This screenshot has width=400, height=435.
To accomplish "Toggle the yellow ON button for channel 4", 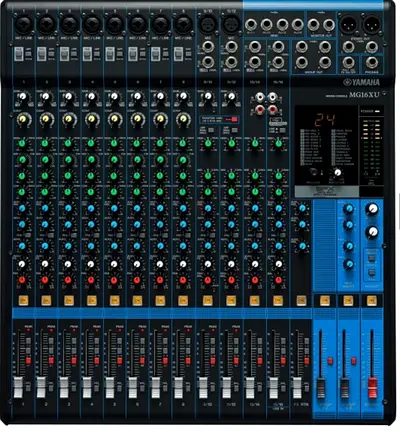I will click(x=91, y=301).
